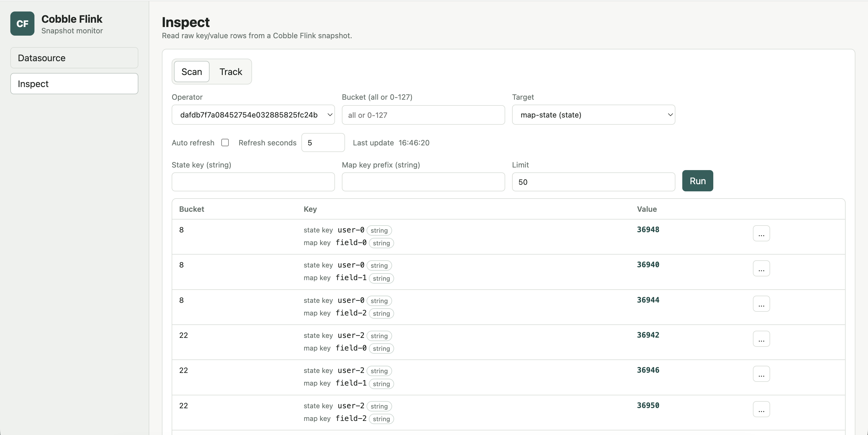Image resolution: width=868 pixels, height=435 pixels.
Task: Click map key field-0 in the 36948 row
Action: pos(351,242)
